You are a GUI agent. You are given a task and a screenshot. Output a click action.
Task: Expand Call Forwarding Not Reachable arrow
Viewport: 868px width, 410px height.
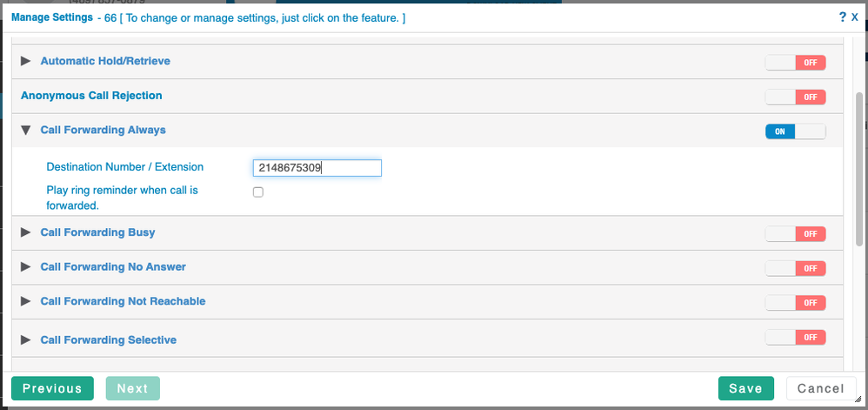[25, 301]
